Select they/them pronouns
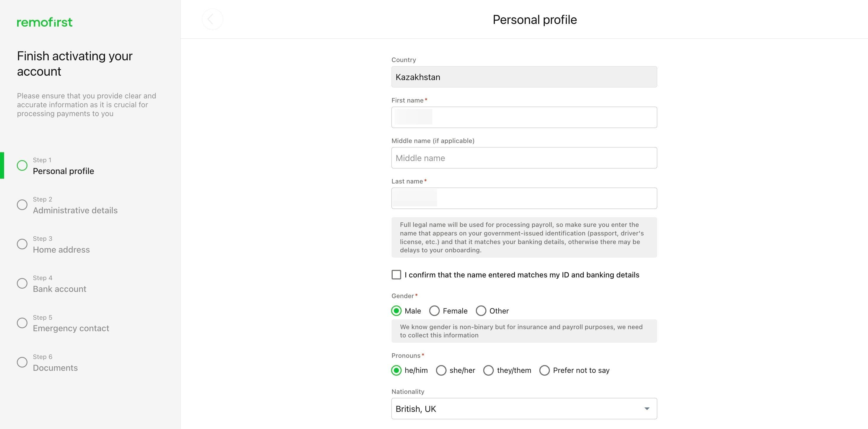 click(x=488, y=370)
